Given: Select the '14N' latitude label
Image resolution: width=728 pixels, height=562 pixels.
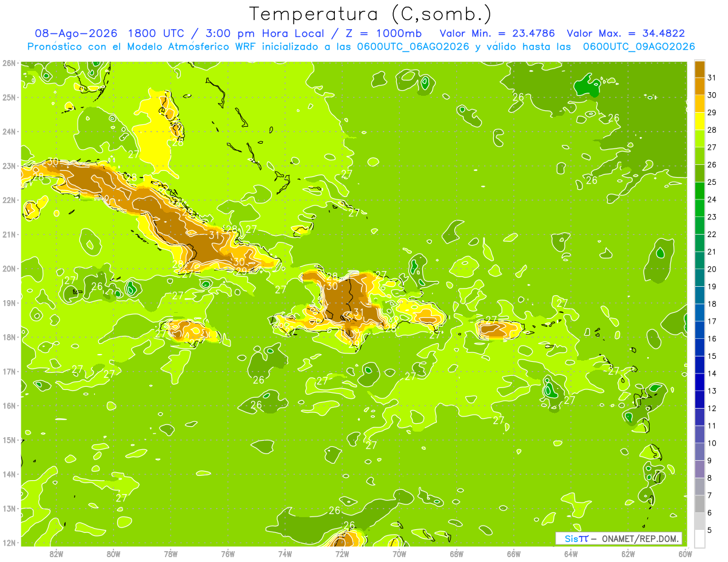Looking at the screenshot, I should pyautogui.click(x=9, y=474).
